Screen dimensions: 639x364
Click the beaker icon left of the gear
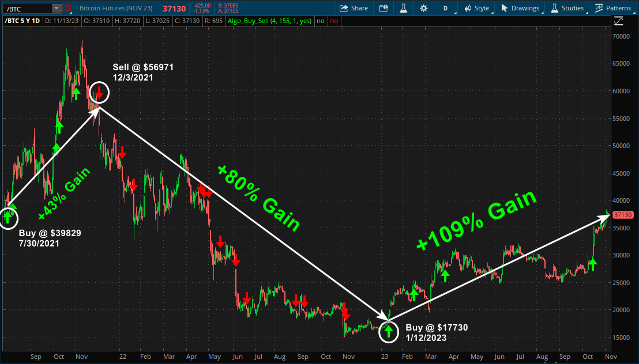[403, 8]
